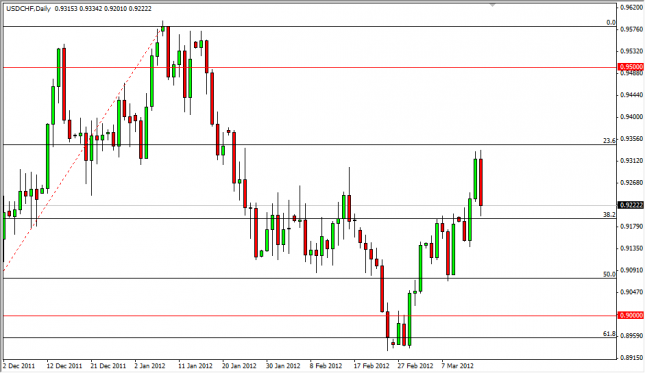Viewport: 645px width, 373px height.
Task: Click the 20 Jan 2012 date label
Action: click(239, 366)
